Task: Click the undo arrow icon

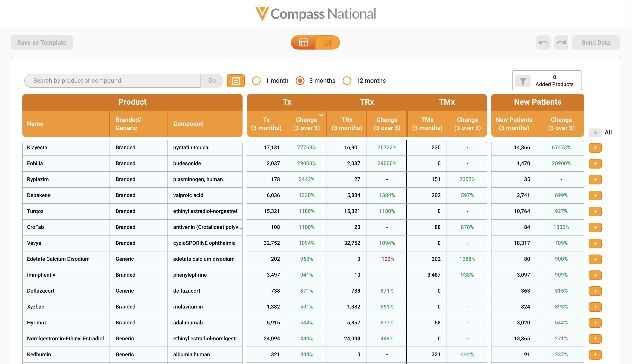Action: tap(543, 42)
